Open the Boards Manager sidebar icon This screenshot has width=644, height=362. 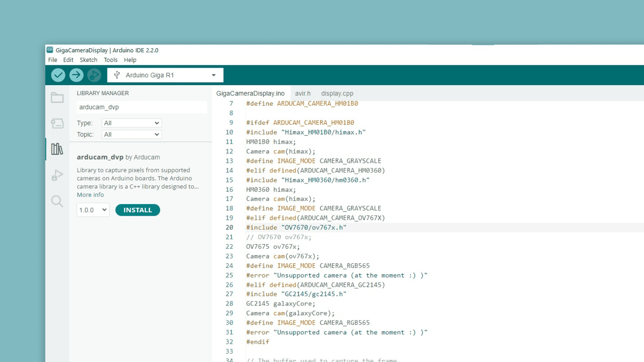57,123
